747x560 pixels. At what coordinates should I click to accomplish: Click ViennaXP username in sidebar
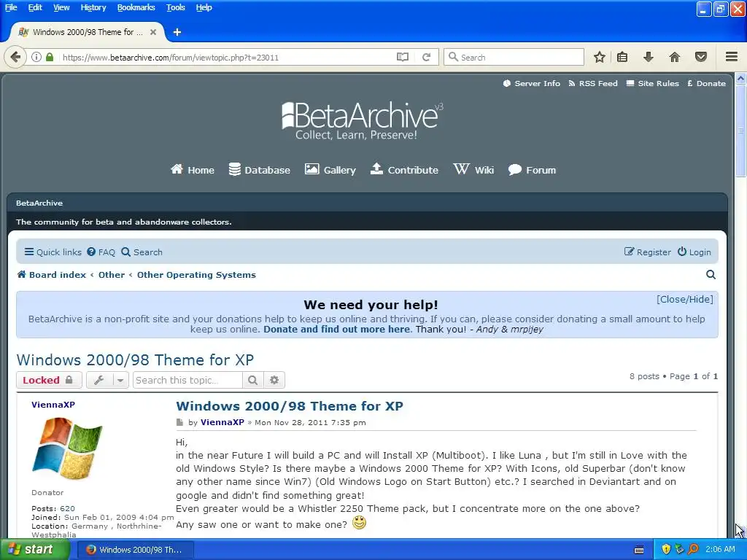pos(53,404)
